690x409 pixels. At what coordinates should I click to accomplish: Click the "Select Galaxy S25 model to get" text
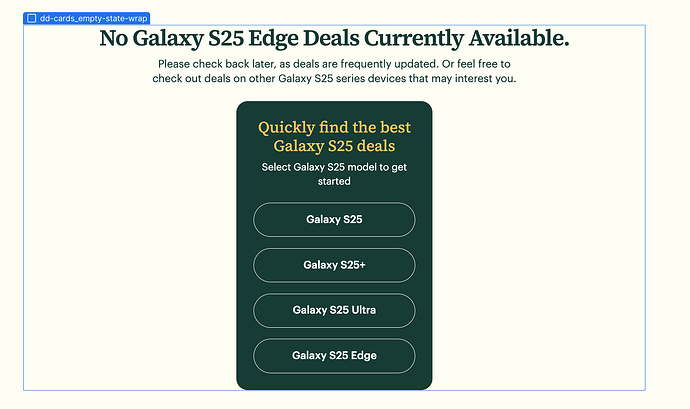[x=334, y=167]
